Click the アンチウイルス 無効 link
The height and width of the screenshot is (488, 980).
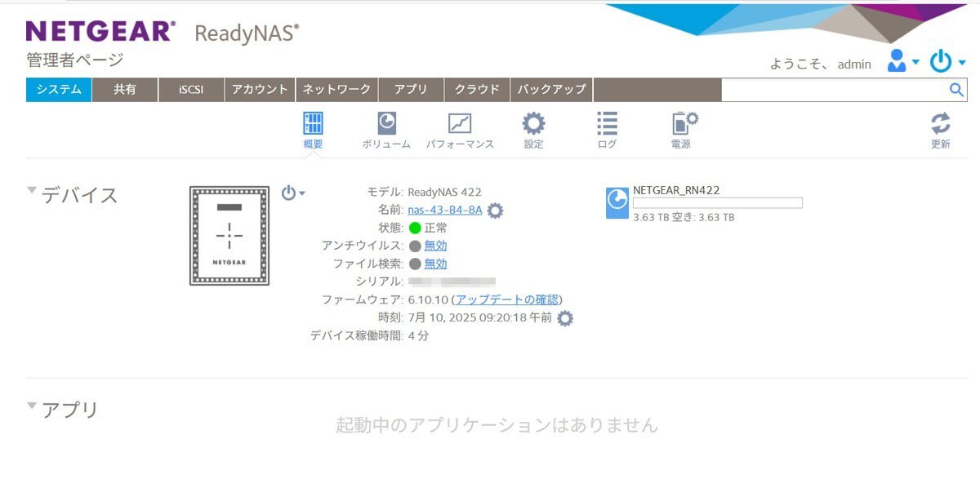pyautogui.click(x=435, y=246)
